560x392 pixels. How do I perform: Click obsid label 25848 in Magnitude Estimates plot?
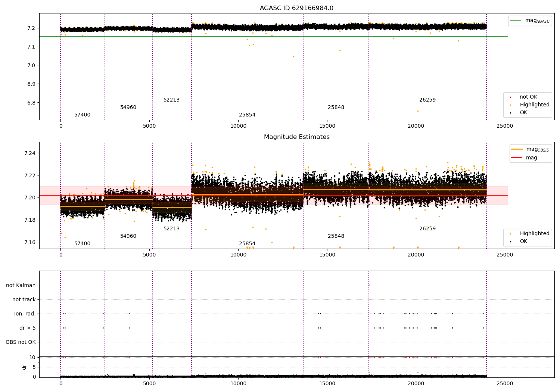pos(336,236)
